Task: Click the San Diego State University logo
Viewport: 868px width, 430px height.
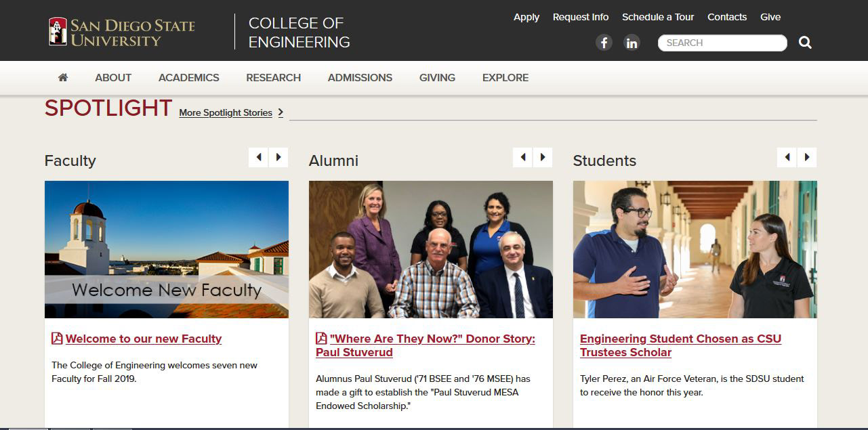Action: tap(122, 32)
